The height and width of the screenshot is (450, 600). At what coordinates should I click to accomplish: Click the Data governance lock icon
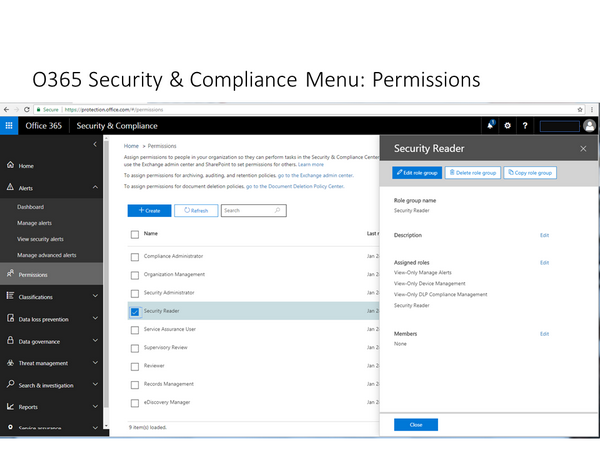10,340
